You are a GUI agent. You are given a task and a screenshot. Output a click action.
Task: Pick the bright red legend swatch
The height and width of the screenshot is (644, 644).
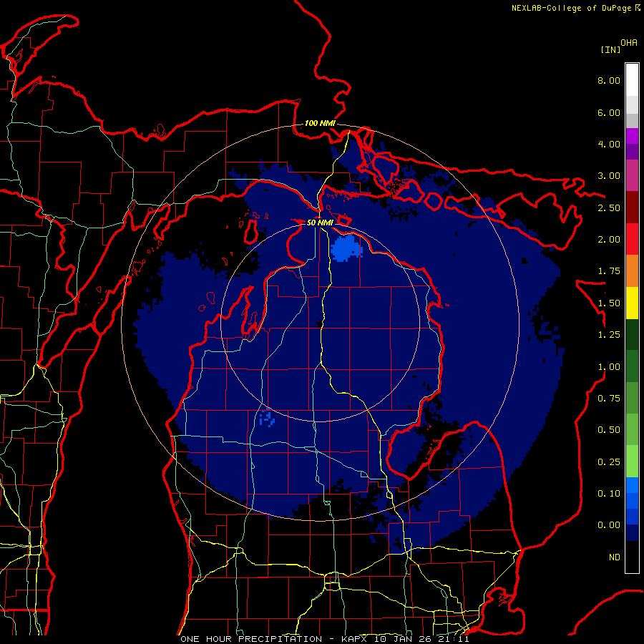pyautogui.click(x=632, y=239)
